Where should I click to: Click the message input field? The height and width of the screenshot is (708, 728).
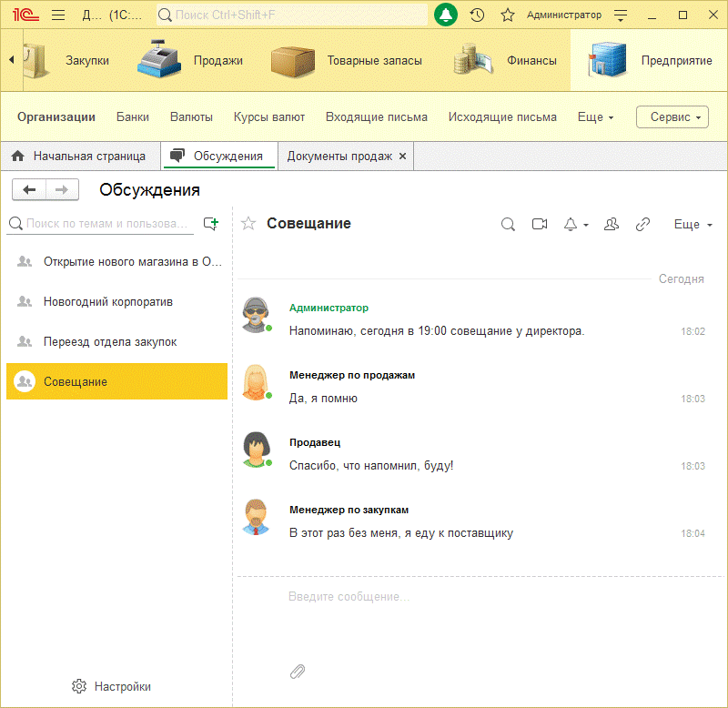(482, 597)
